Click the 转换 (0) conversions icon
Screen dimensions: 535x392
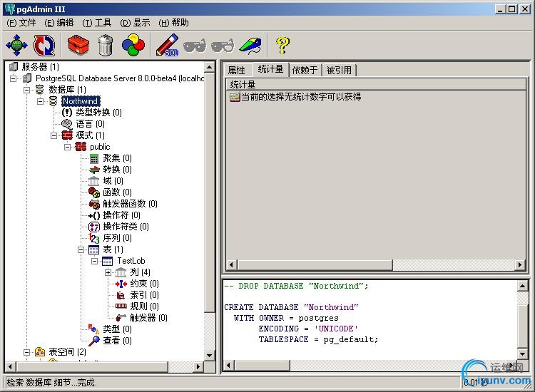[x=94, y=170]
